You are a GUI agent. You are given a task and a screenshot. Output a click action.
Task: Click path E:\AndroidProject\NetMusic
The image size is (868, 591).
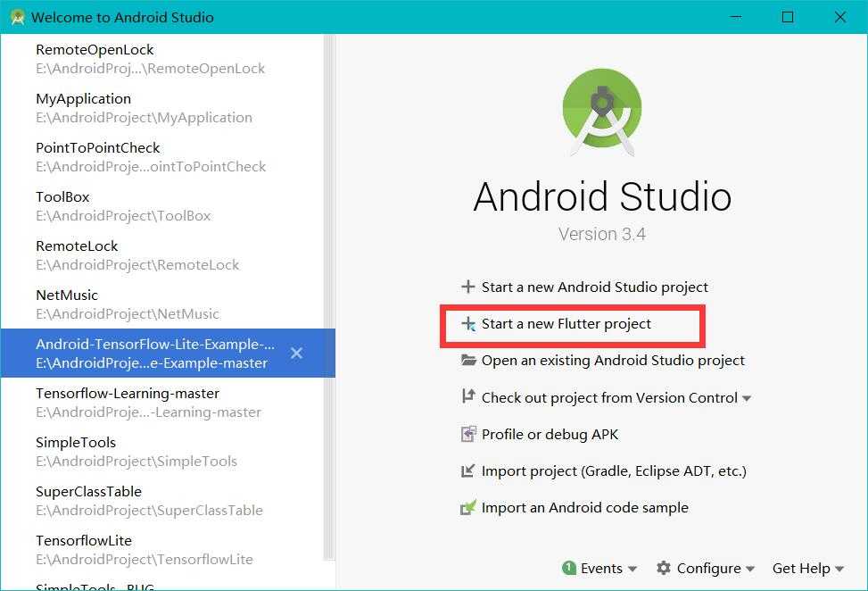pos(128,314)
